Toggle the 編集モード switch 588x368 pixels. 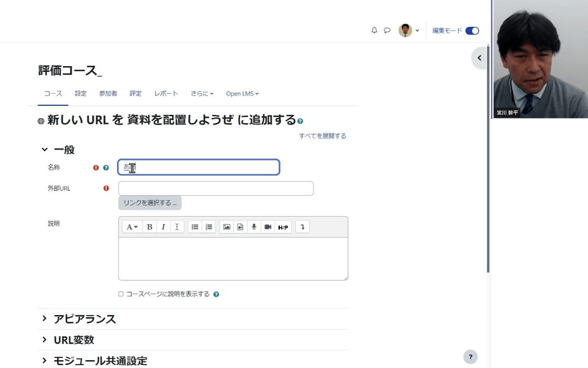(x=472, y=31)
